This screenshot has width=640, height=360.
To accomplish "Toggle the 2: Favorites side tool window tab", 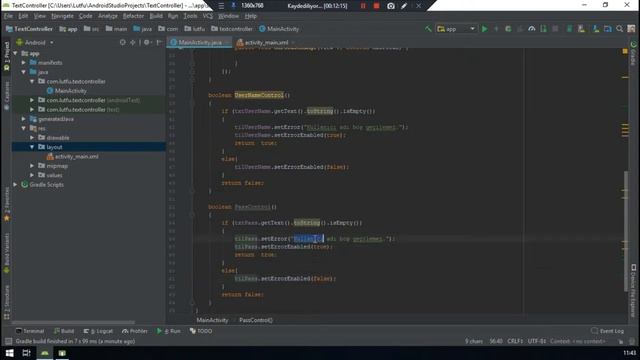I will 7,204.
